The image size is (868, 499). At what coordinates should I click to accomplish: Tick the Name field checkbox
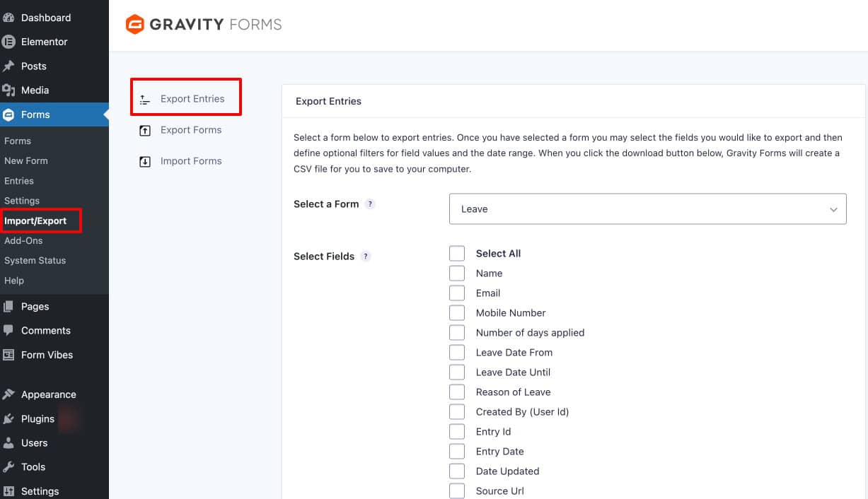[x=457, y=273]
